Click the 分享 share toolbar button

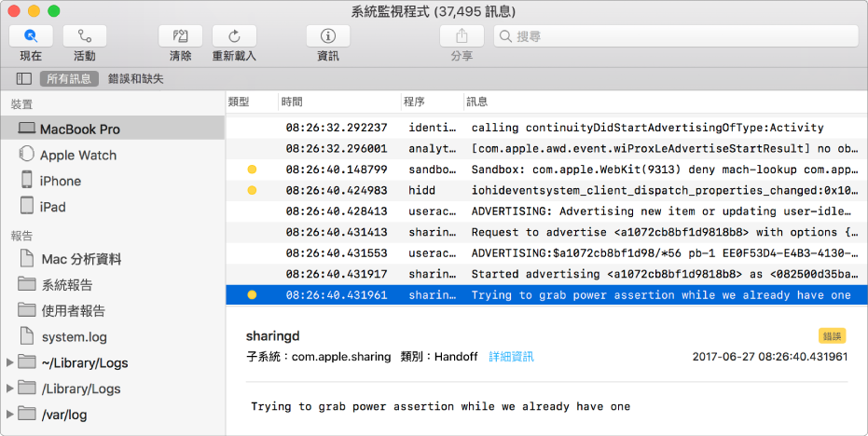tap(462, 36)
